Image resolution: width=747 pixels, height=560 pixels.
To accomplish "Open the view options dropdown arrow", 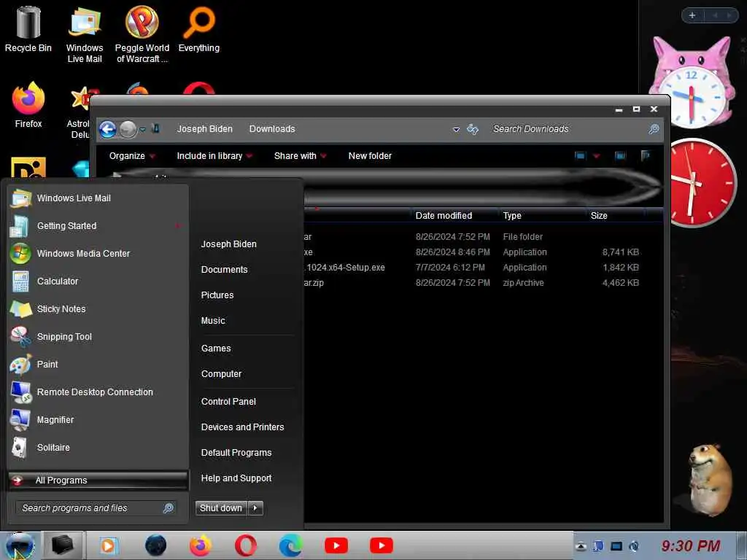I will [x=597, y=156].
